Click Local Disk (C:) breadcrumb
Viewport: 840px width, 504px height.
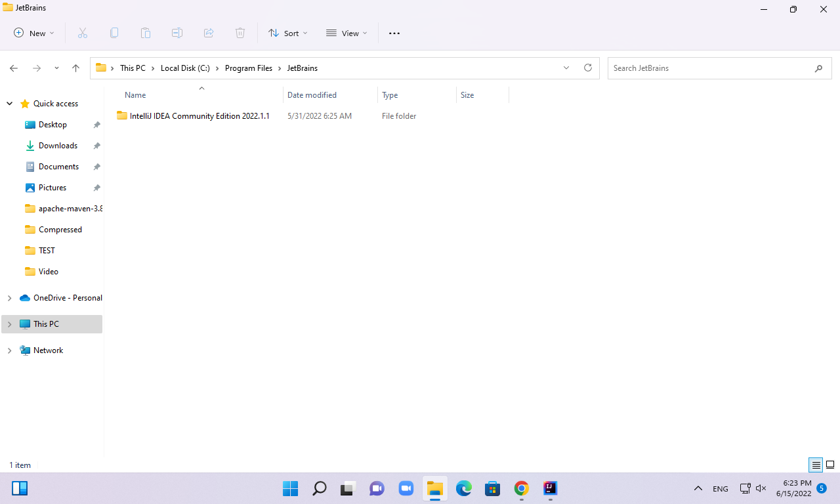tap(185, 68)
